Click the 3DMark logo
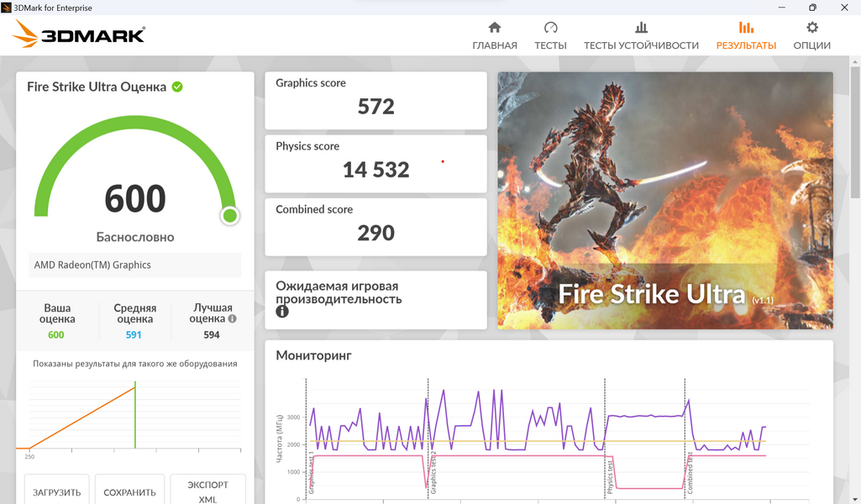The image size is (861, 504). [x=79, y=34]
